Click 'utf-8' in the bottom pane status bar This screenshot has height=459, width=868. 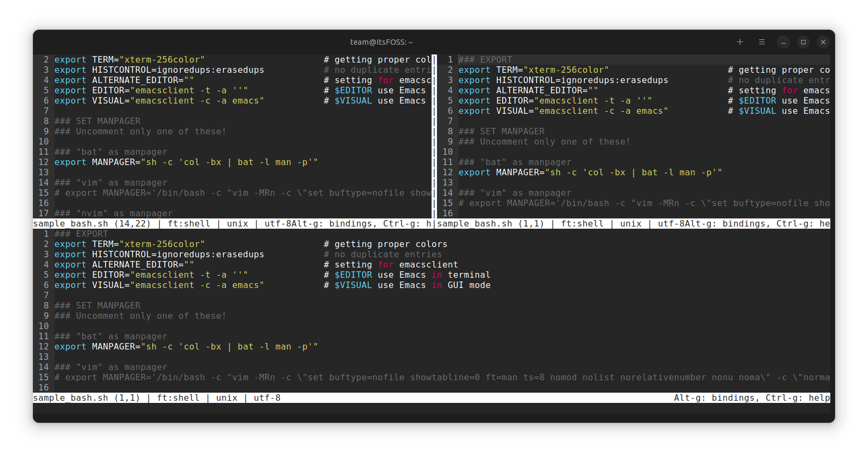267,398
